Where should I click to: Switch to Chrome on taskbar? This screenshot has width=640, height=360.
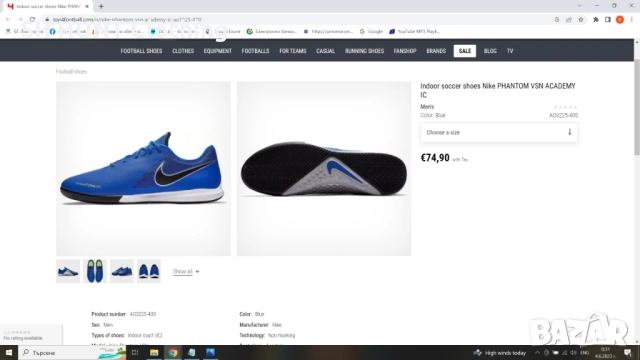[x=173, y=352]
